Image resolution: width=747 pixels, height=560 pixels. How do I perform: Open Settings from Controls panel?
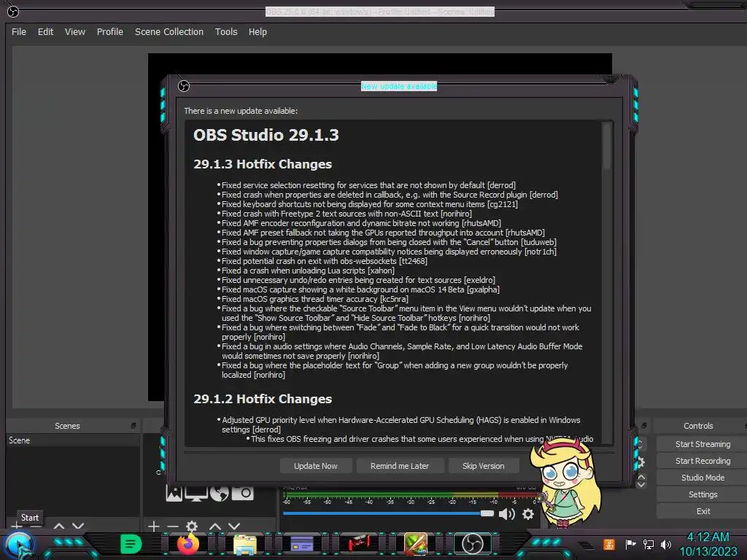[703, 494]
